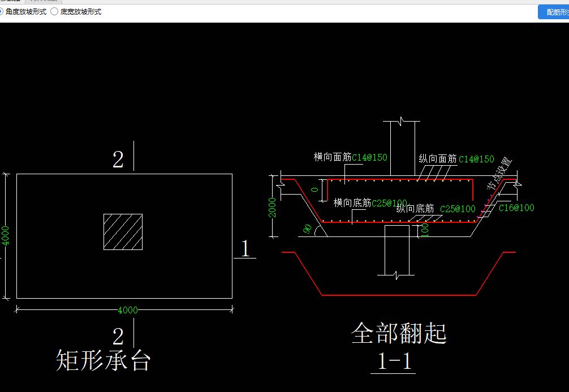
Task: Click the blue 配筋形式 button
Action: pos(554,12)
